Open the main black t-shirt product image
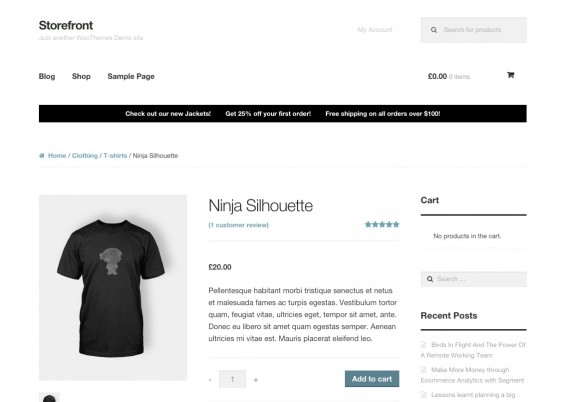Image resolution: width=570 pixels, height=402 pixels. point(113,288)
